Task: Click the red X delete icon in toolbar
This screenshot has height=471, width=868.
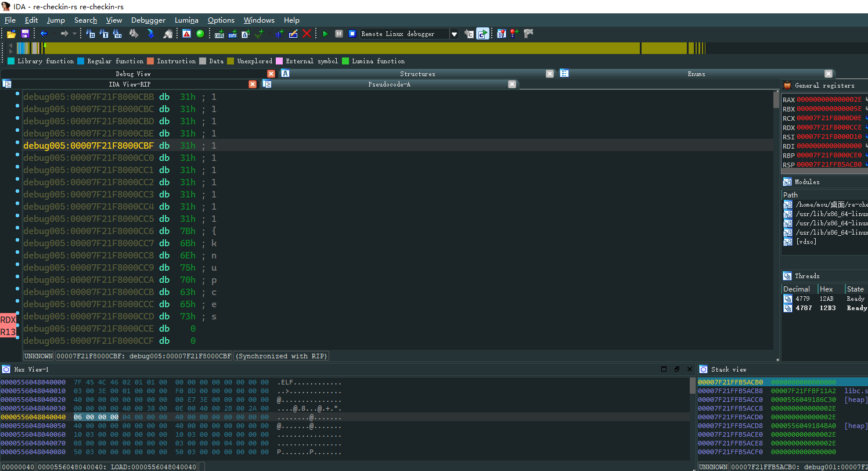Action: 307,34
